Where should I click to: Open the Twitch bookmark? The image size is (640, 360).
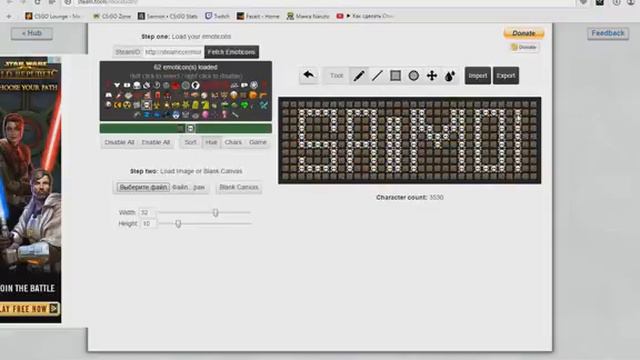[x=217, y=16]
